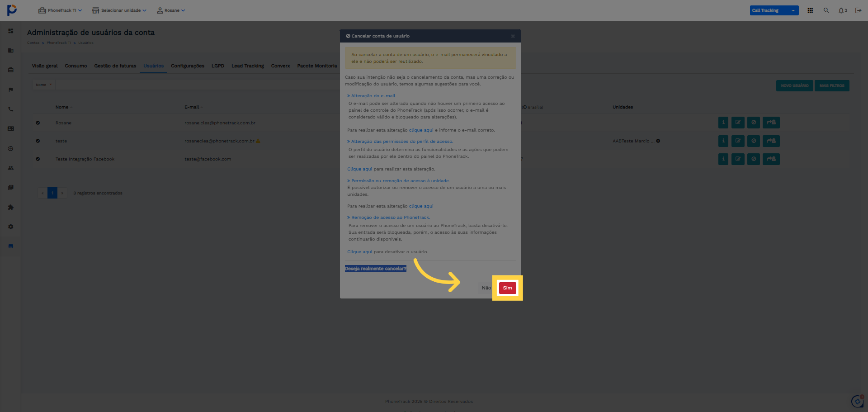Click the edit icon in Rosane's row
Screen dimensions: 868x412
(x=738, y=123)
